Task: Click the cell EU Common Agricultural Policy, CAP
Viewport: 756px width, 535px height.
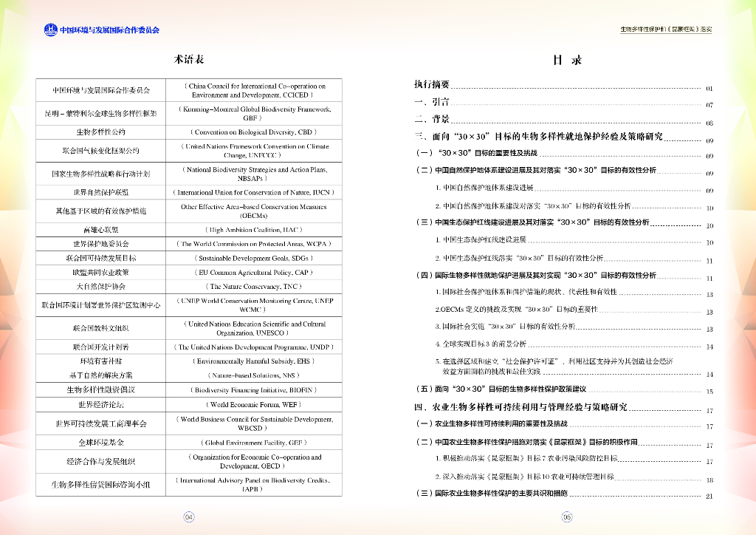Action: coord(254,272)
